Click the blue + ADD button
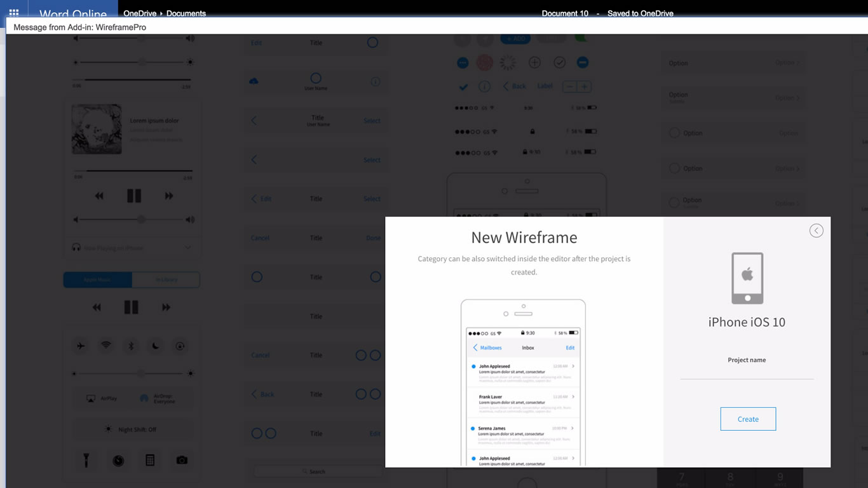Screen dimensions: 868x488 (x=515, y=38)
